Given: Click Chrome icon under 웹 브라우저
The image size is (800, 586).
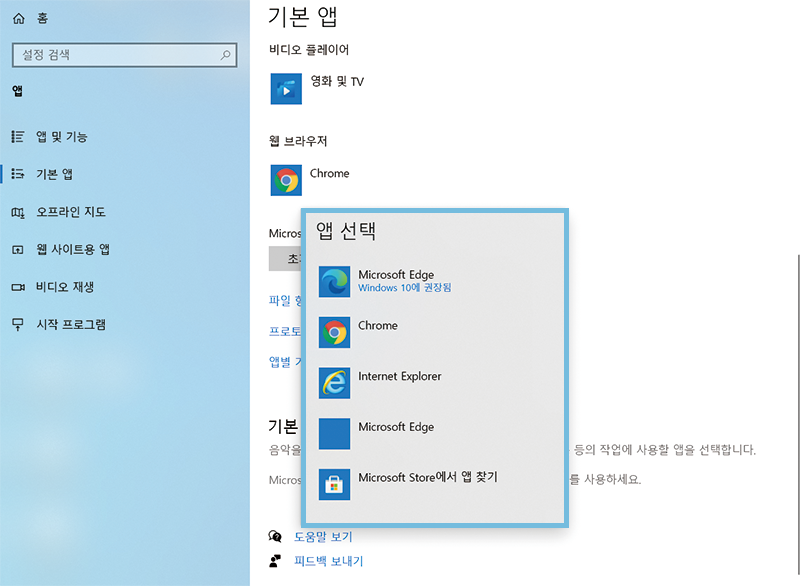Looking at the screenshot, I should click(x=286, y=180).
